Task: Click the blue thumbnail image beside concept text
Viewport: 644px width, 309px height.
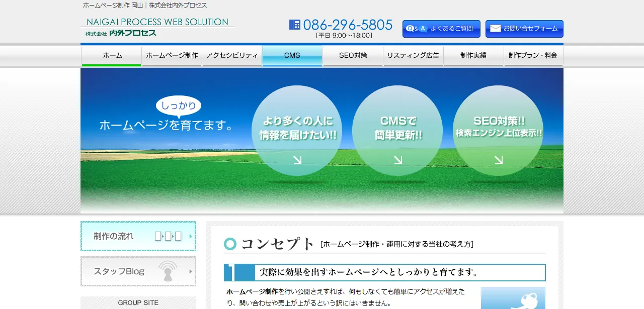Action: [x=513, y=298]
